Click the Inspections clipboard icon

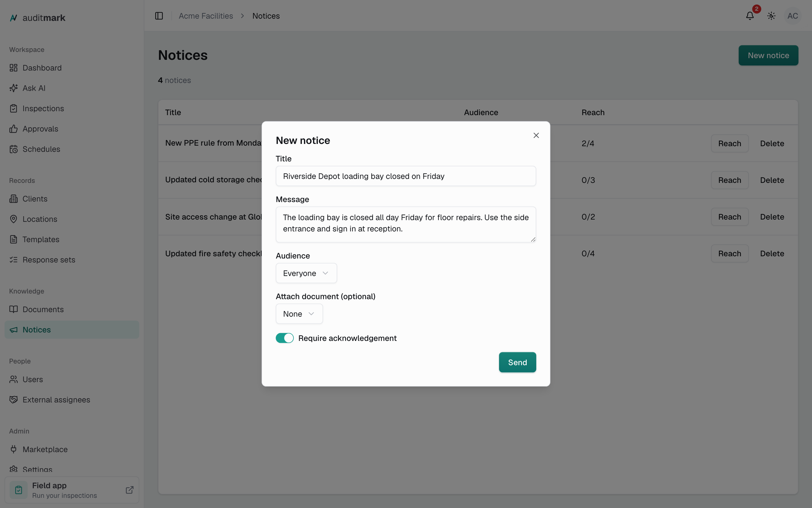tap(14, 109)
